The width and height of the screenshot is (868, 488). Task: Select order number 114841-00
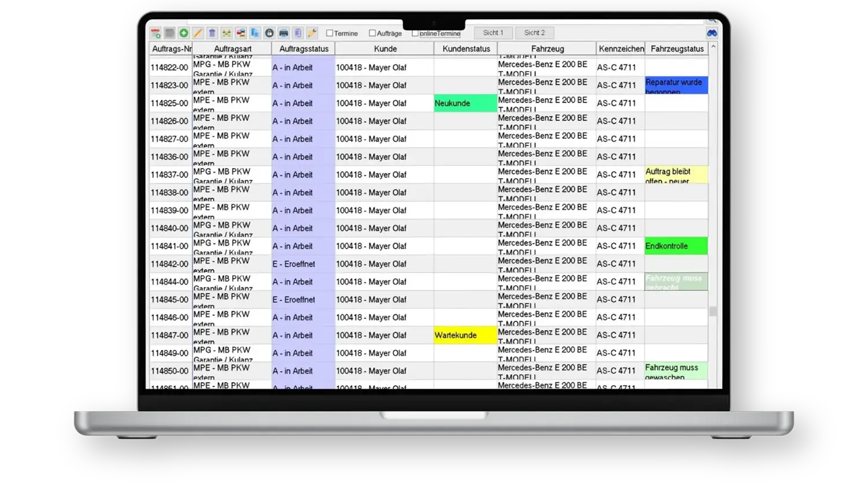170,246
